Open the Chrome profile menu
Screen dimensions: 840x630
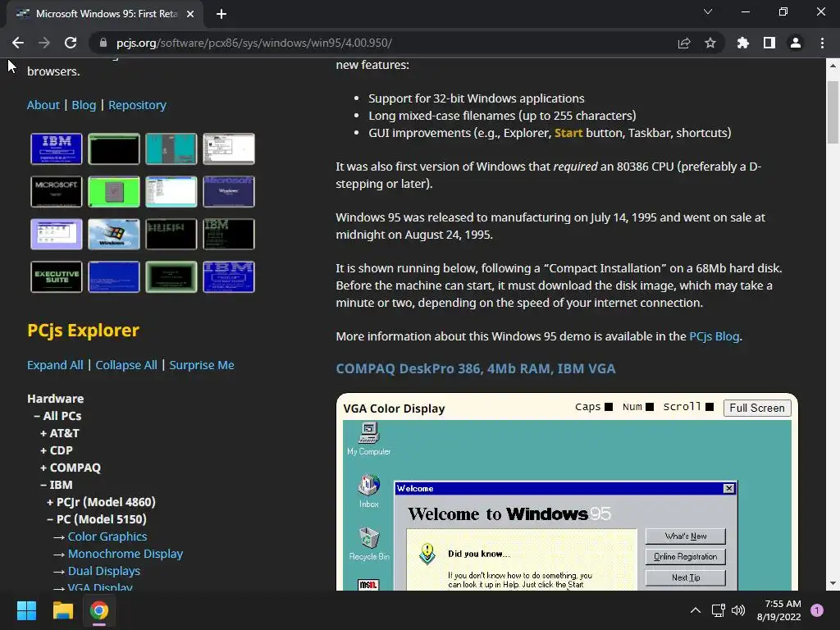796,43
